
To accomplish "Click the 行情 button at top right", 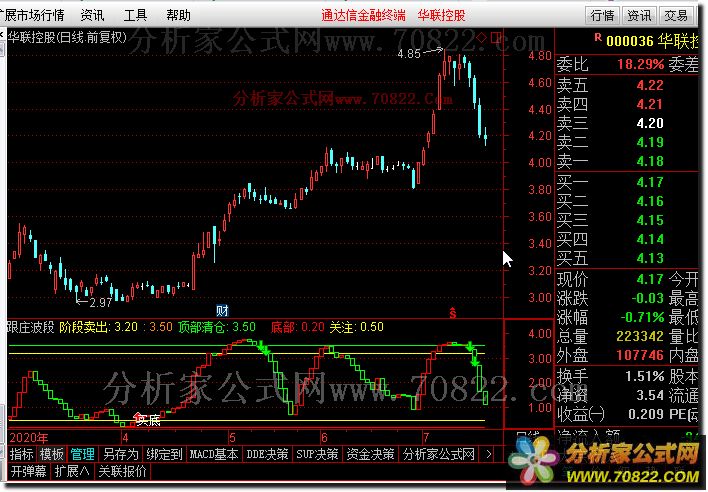I will (x=602, y=16).
